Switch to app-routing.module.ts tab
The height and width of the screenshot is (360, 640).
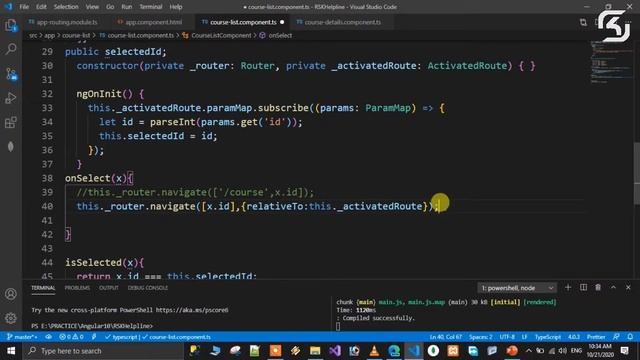pos(63,22)
